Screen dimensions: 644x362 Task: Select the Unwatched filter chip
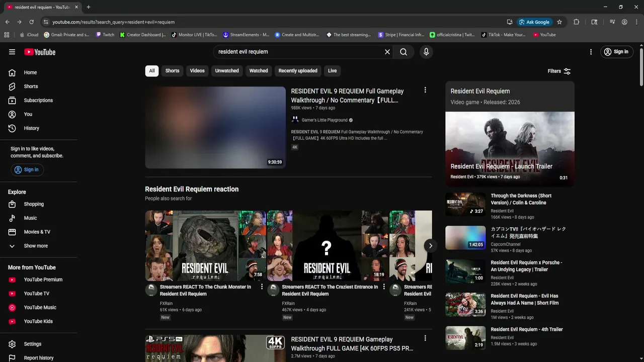(x=227, y=71)
